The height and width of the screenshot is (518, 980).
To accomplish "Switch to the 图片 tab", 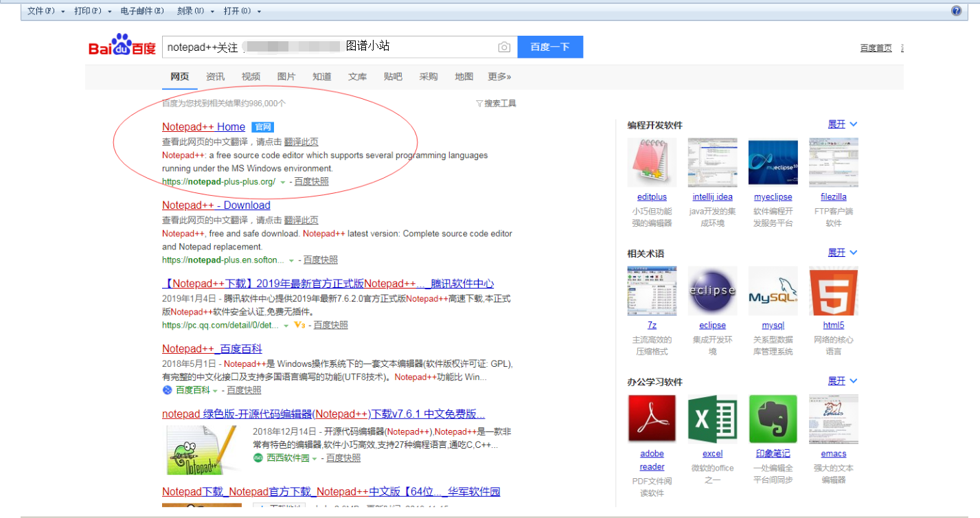I will click(286, 77).
